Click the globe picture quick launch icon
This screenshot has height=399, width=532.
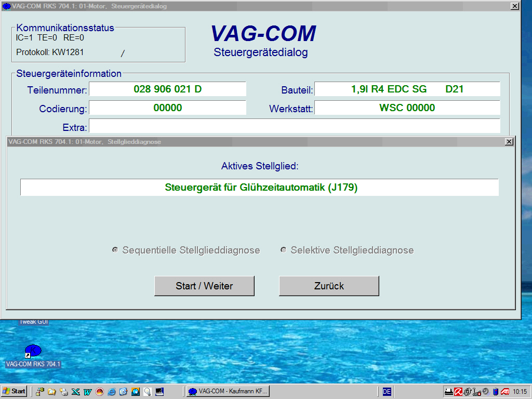tap(136, 392)
